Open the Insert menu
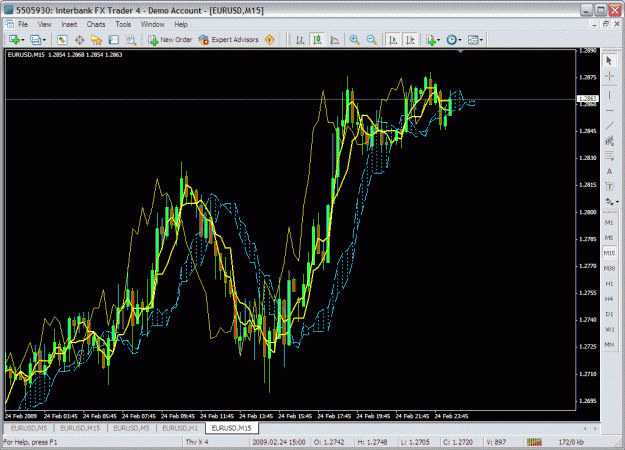 69,24
